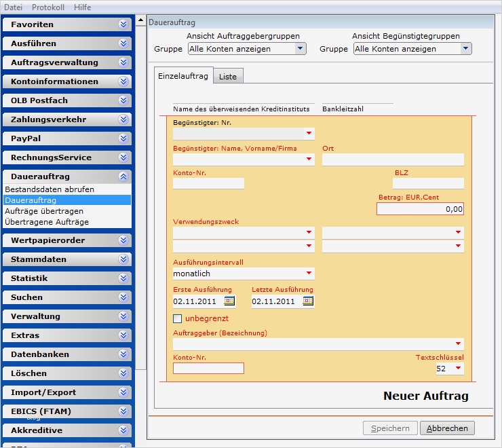This screenshot has width=502, height=448.
Task: Expand the EBICS (FTAM) section chevron
Action: coord(123,411)
